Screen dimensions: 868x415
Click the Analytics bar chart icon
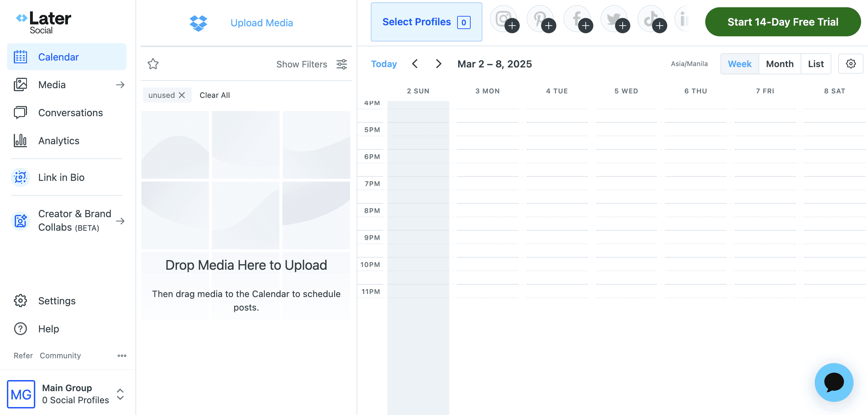pyautogui.click(x=20, y=141)
